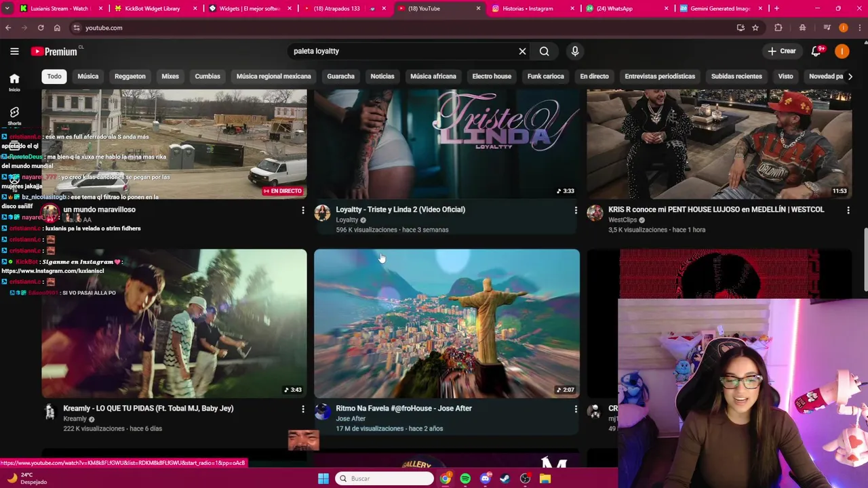
Task: Bookmark page with the star icon
Action: click(x=755, y=28)
